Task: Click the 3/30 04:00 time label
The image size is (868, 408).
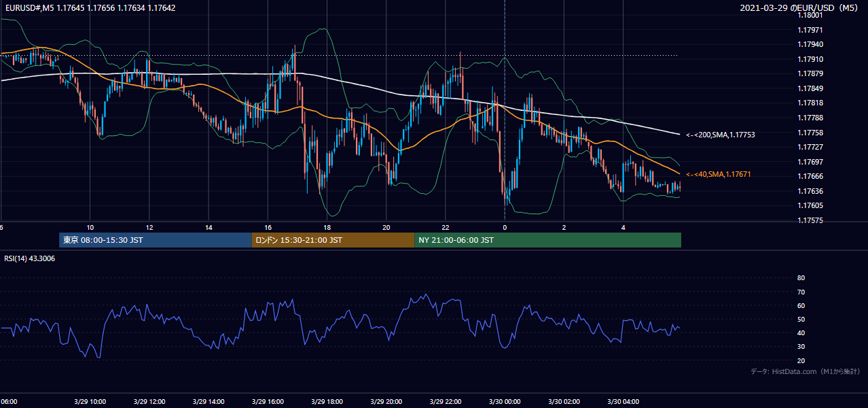Action: tap(623, 401)
